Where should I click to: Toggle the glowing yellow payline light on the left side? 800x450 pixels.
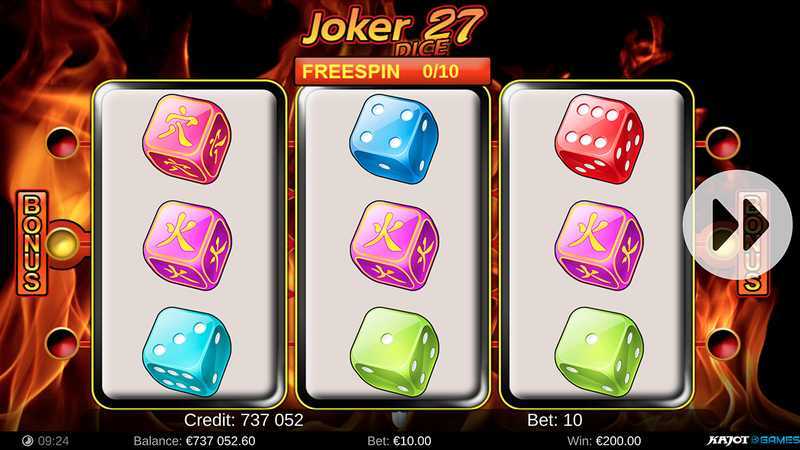tap(62, 244)
